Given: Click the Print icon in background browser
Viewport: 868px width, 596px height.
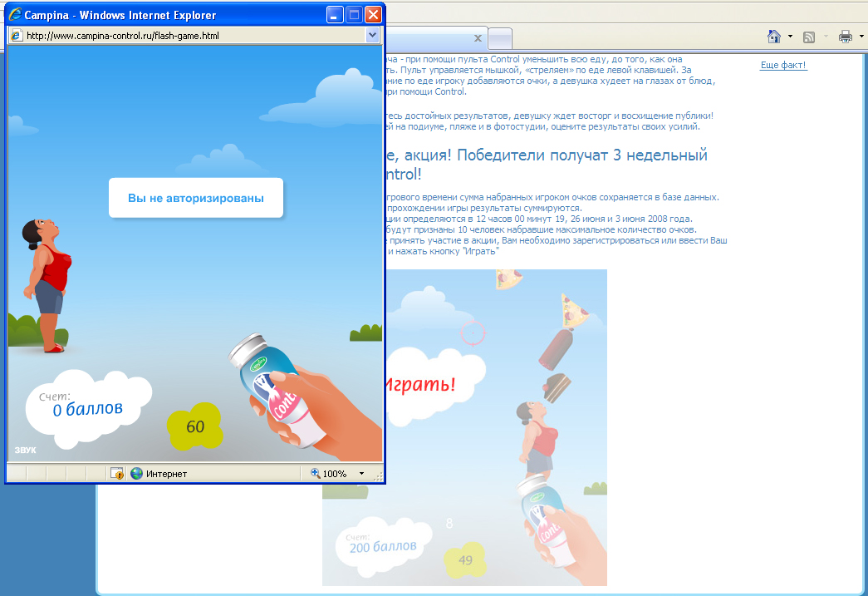Looking at the screenshot, I should tap(846, 37).
